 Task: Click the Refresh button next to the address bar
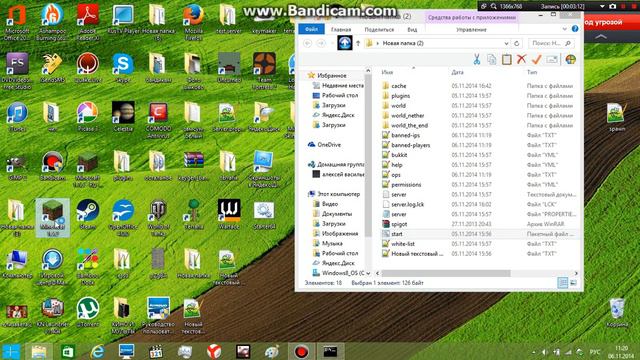pyautogui.click(x=517, y=43)
